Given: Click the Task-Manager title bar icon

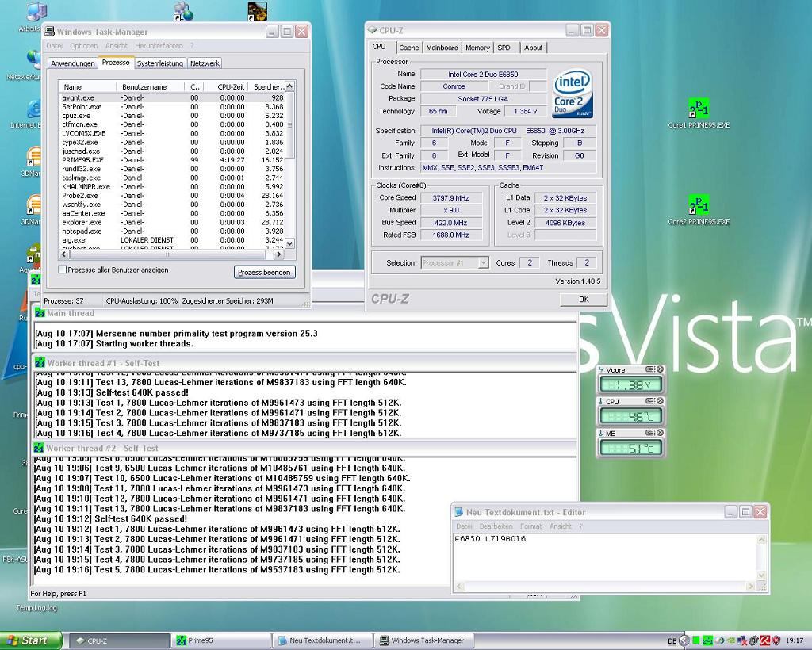Looking at the screenshot, I should coord(50,32).
